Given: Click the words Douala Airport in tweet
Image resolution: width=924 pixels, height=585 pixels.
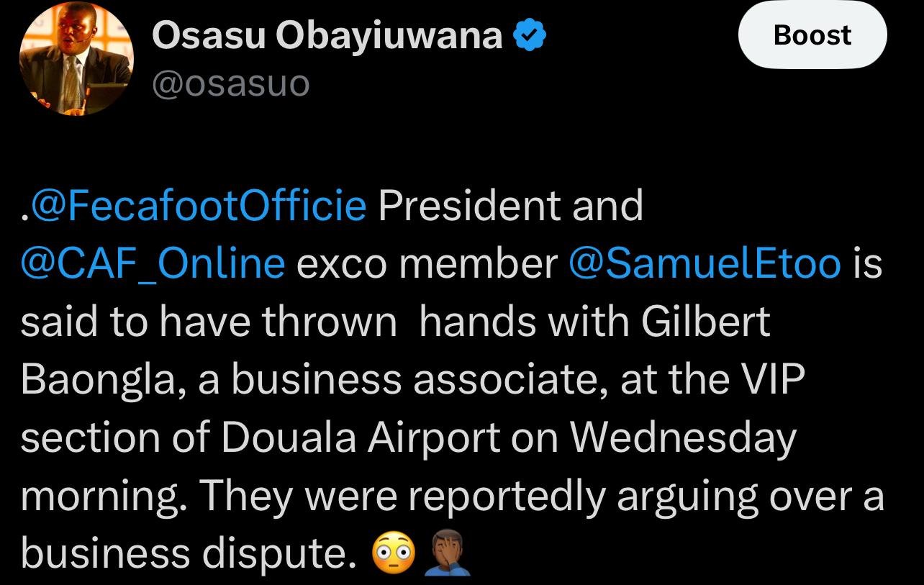Looking at the screenshot, I should [360, 438].
